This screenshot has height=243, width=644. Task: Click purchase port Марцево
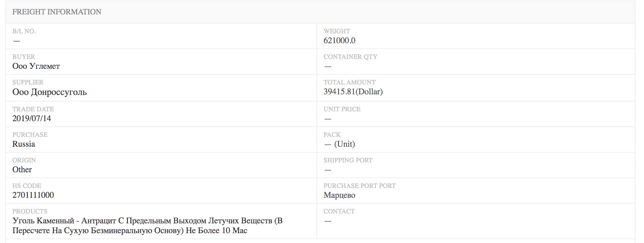(339, 195)
